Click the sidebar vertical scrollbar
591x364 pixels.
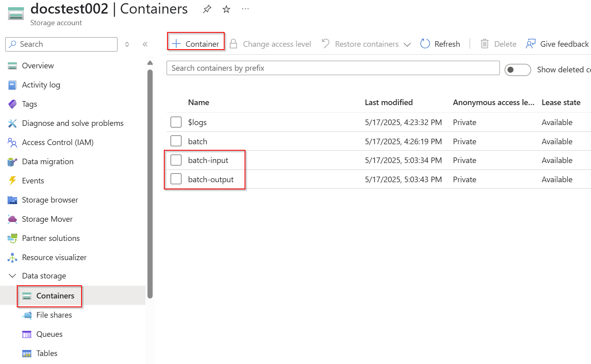[x=150, y=184]
